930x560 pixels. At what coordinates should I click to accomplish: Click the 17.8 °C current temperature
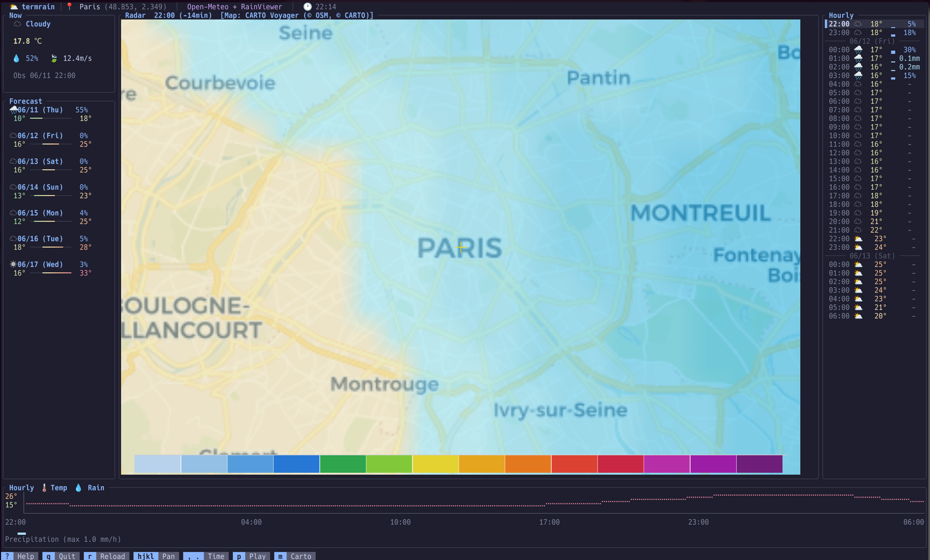point(27,41)
